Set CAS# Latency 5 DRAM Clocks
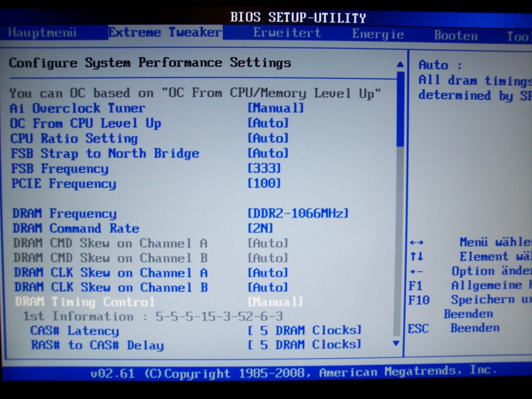Image resolution: width=532 pixels, height=399 pixels. point(305,331)
